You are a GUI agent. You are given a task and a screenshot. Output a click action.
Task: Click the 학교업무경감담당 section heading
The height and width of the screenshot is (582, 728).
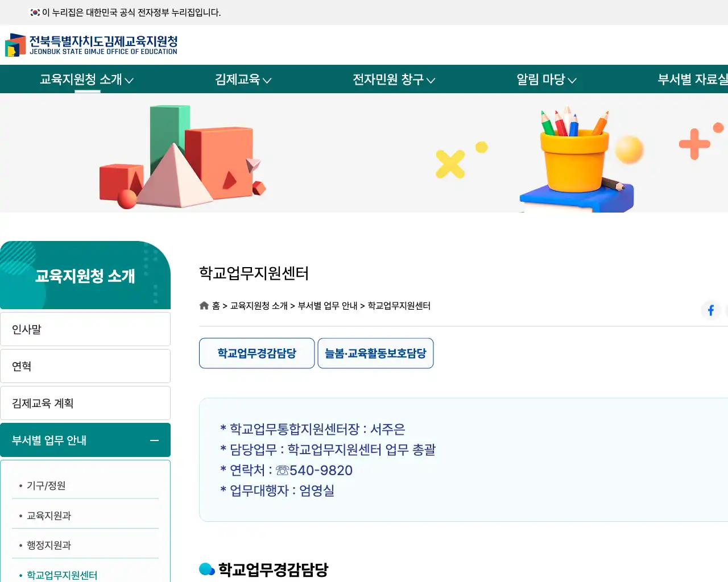(x=273, y=569)
